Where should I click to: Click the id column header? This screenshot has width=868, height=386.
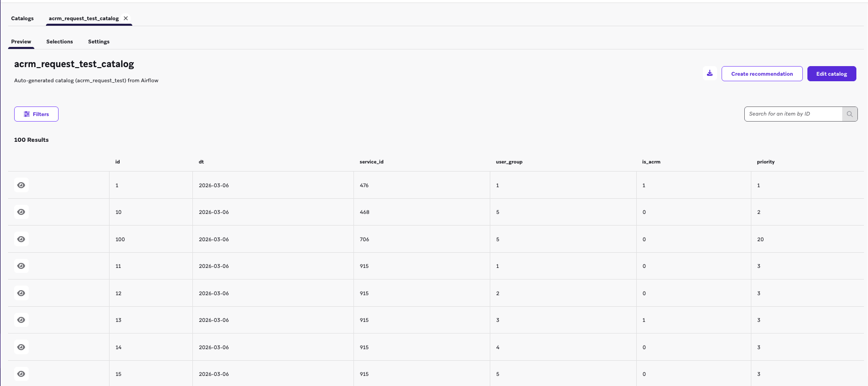(118, 162)
